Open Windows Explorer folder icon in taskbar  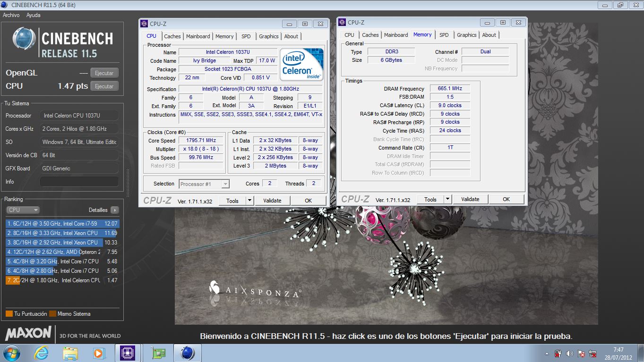coord(70,353)
